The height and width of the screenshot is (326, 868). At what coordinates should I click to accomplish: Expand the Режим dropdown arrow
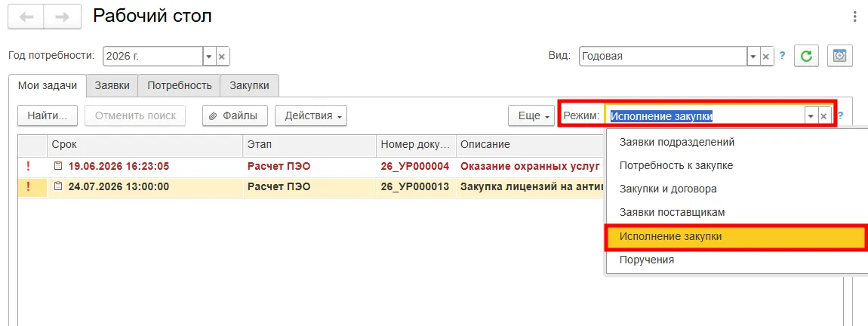pyautogui.click(x=811, y=116)
